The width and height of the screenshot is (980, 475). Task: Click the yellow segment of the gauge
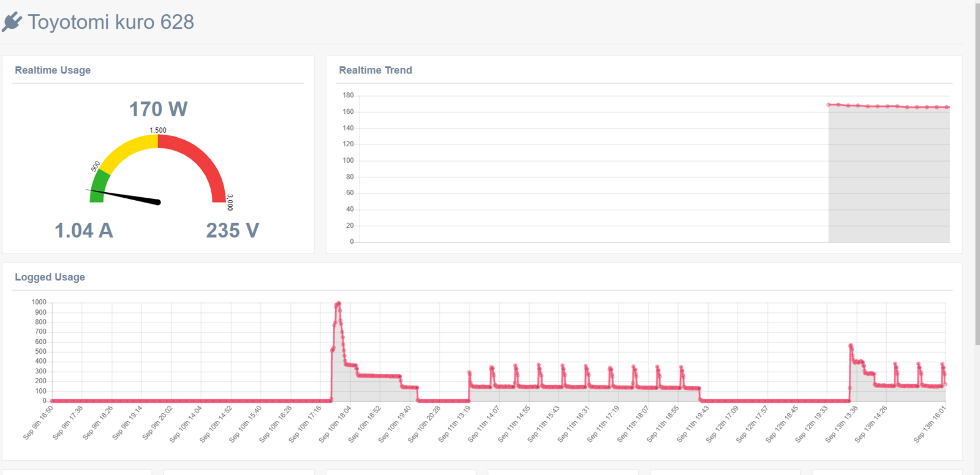(129, 151)
